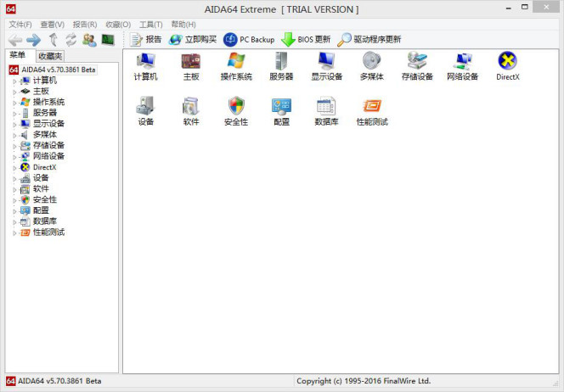Click the 立即购买 buy now toolbar button
564x392 pixels.
(193, 40)
